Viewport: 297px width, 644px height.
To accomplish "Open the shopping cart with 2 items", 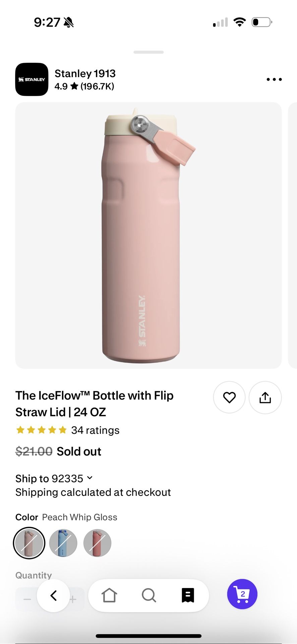I will pos(242,594).
